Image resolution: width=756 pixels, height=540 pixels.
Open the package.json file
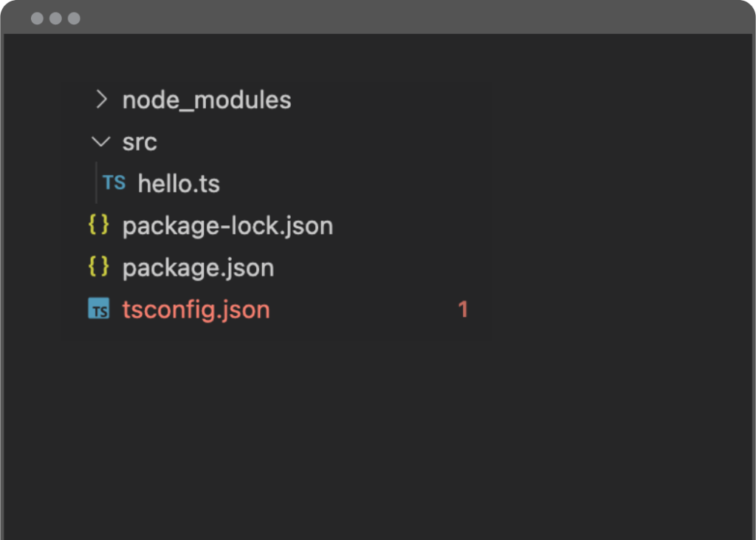coord(198,268)
